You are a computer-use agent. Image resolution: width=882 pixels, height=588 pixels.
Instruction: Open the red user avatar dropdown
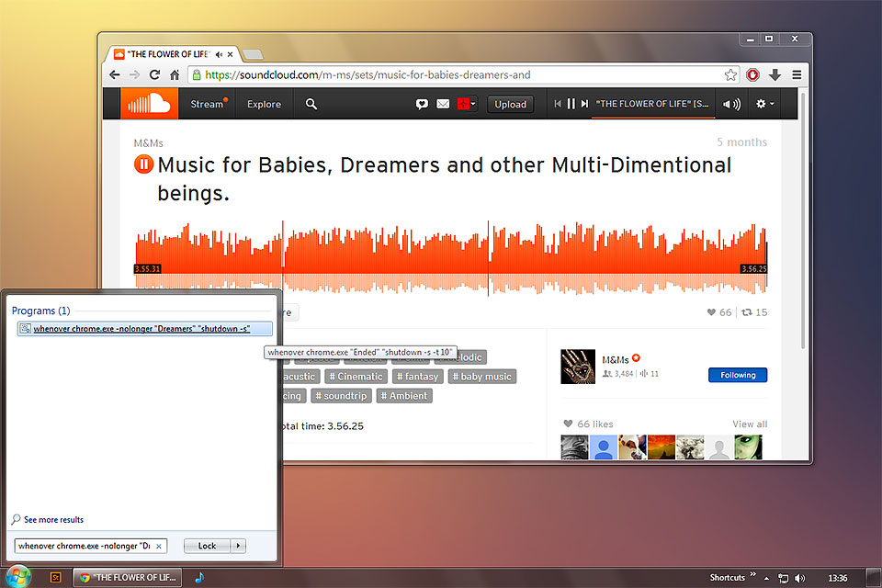467,104
